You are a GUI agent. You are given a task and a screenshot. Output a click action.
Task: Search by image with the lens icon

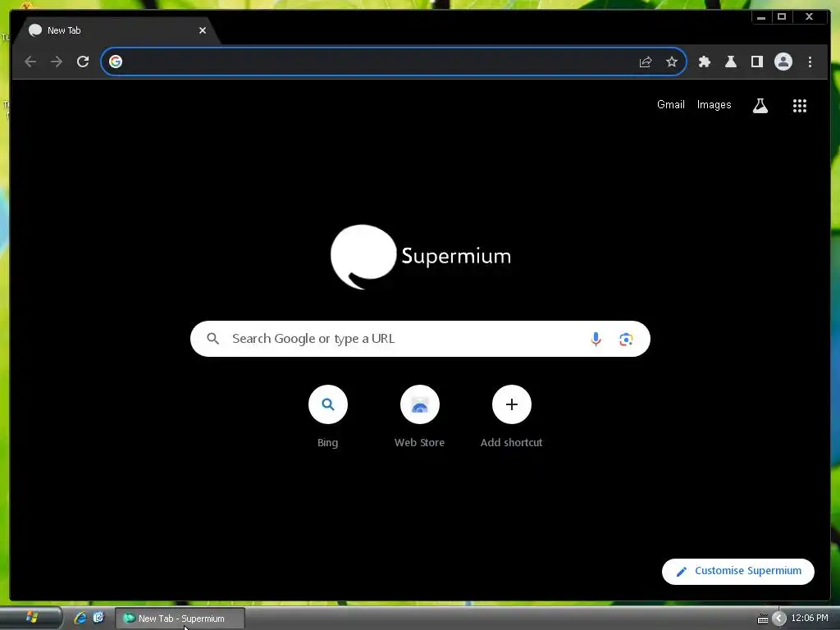pos(626,339)
